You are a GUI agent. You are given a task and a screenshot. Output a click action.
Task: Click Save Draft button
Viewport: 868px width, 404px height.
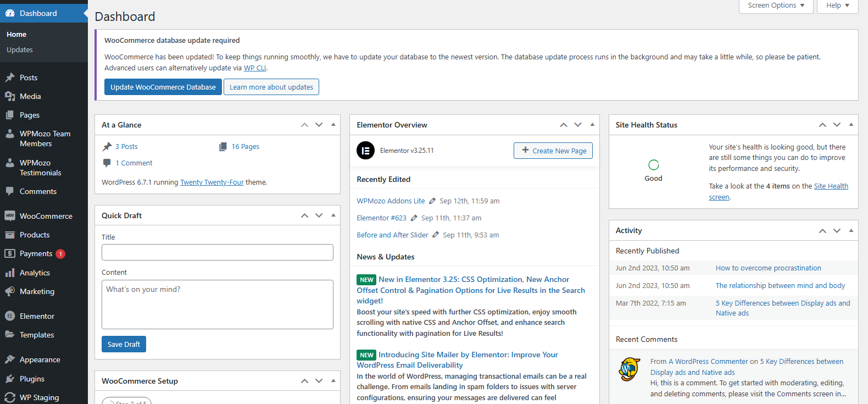tap(124, 344)
